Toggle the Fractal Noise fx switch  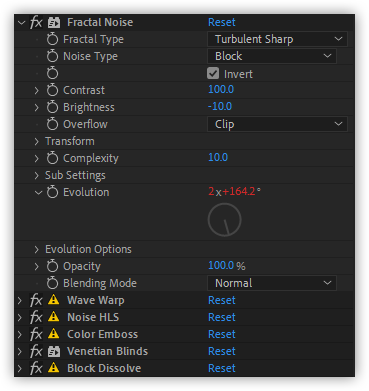(x=36, y=23)
